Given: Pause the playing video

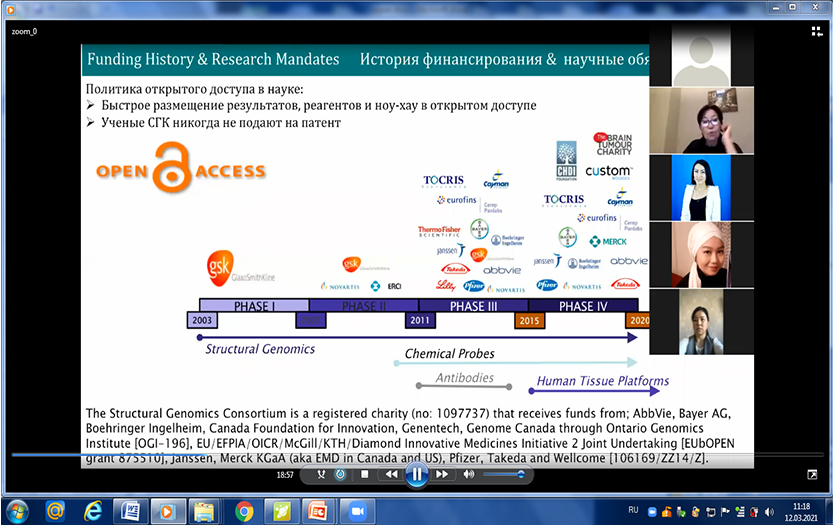Looking at the screenshot, I should pyautogui.click(x=416, y=474).
